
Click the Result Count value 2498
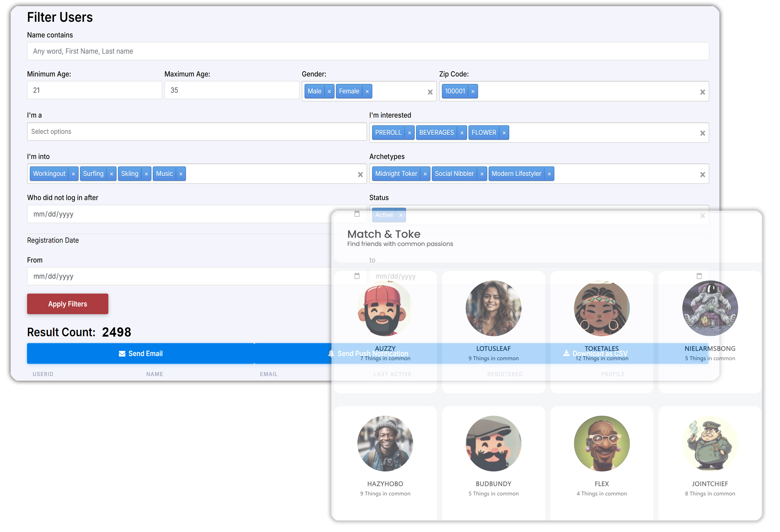click(117, 332)
